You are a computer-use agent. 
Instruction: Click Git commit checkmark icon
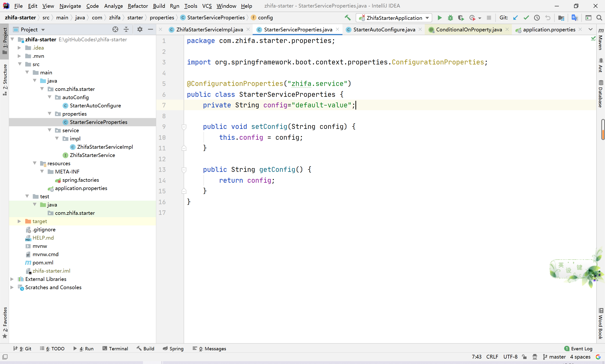526,18
